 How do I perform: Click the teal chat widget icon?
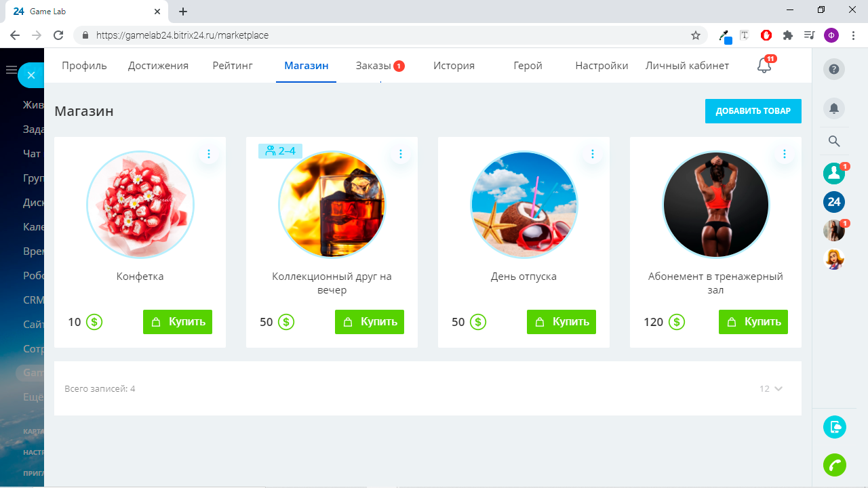click(x=835, y=427)
